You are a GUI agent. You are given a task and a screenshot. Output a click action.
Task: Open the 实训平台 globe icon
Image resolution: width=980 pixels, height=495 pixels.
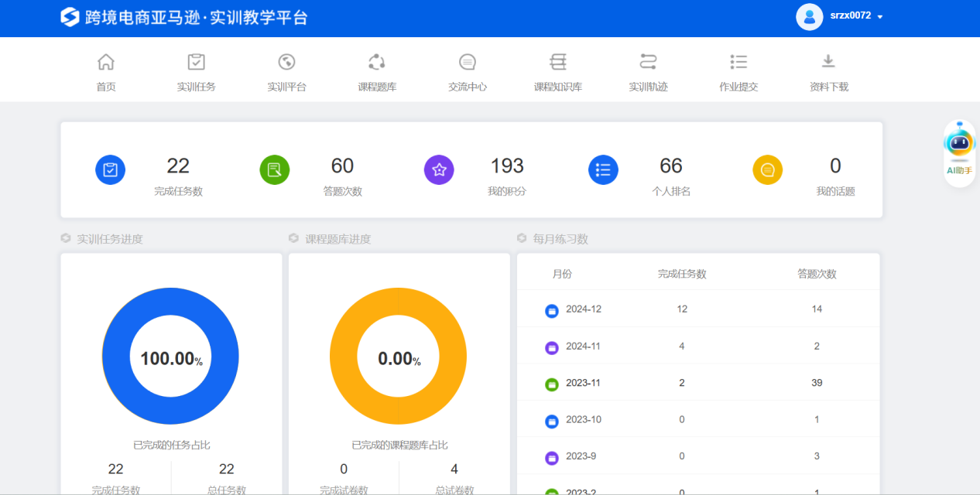tap(286, 62)
